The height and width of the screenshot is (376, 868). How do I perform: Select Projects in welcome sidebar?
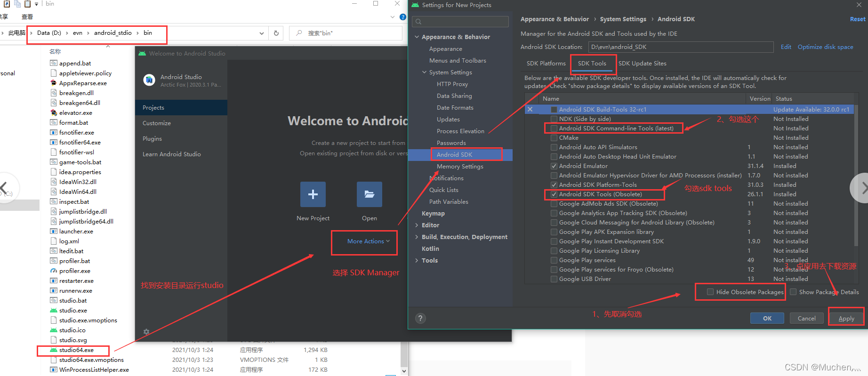pyautogui.click(x=181, y=107)
